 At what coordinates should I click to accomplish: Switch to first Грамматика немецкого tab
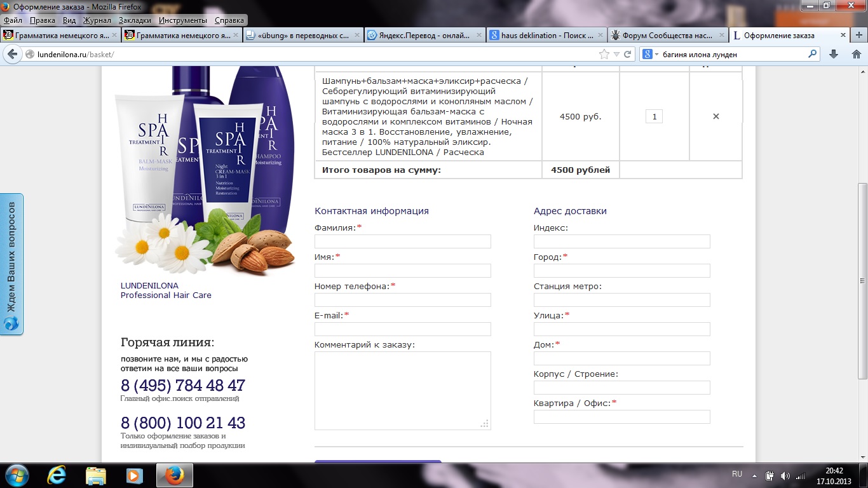(60, 36)
